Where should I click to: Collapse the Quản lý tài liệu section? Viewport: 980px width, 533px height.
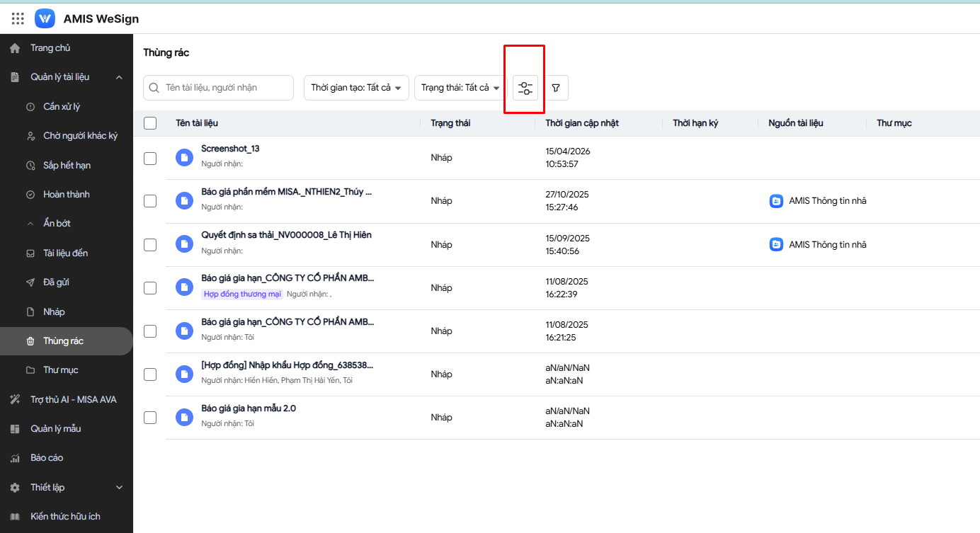click(x=119, y=77)
